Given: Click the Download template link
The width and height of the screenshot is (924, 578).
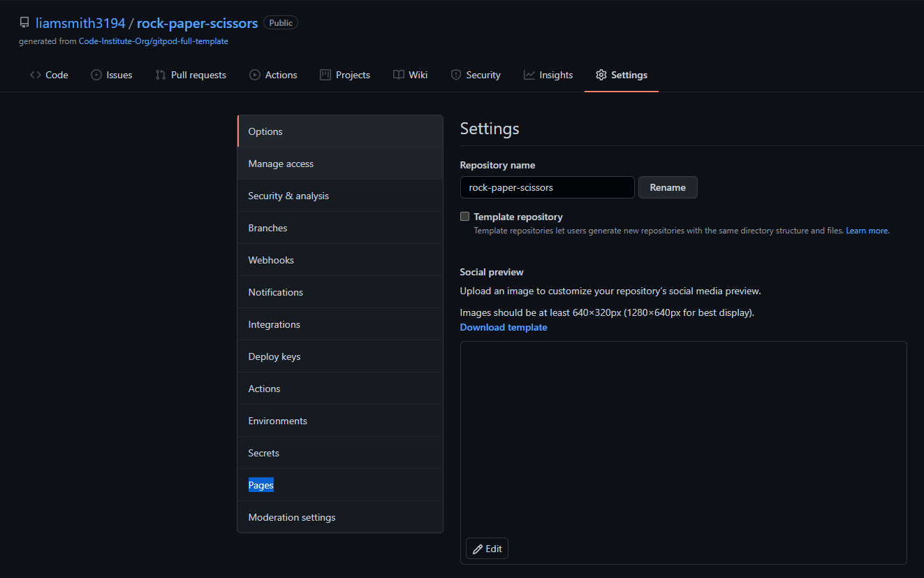Looking at the screenshot, I should (x=504, y=327).
